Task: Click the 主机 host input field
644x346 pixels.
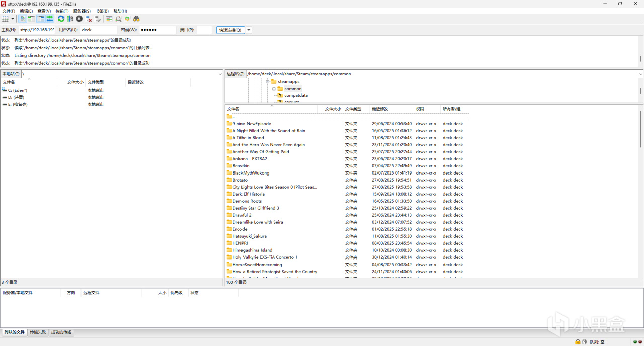Action: (37, 30)
